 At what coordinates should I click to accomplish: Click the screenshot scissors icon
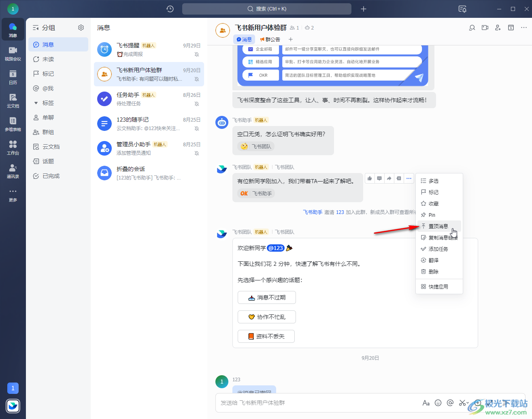click(462, 403)
